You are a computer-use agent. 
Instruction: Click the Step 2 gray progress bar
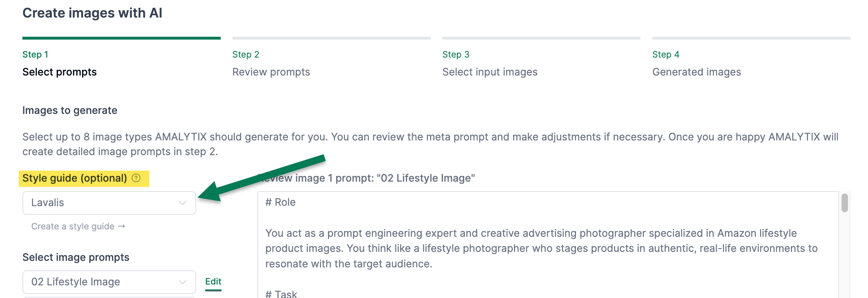(x=331, y=38)
